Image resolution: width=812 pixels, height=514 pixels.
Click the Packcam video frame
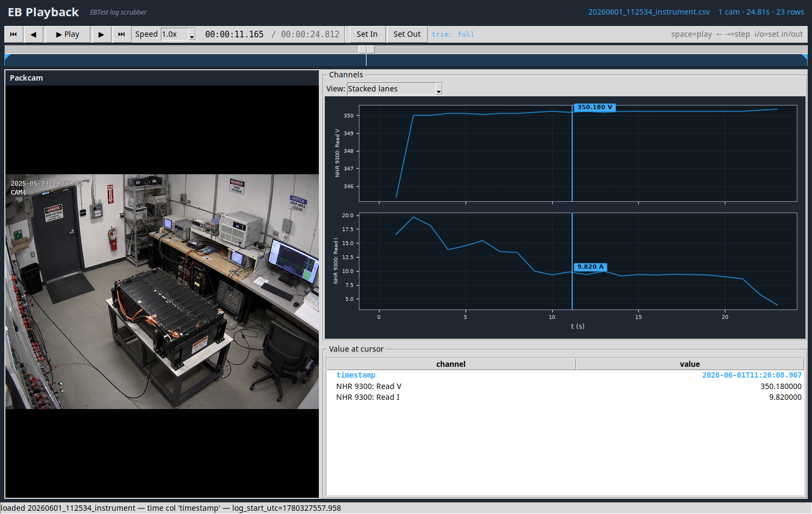point(162,291)
